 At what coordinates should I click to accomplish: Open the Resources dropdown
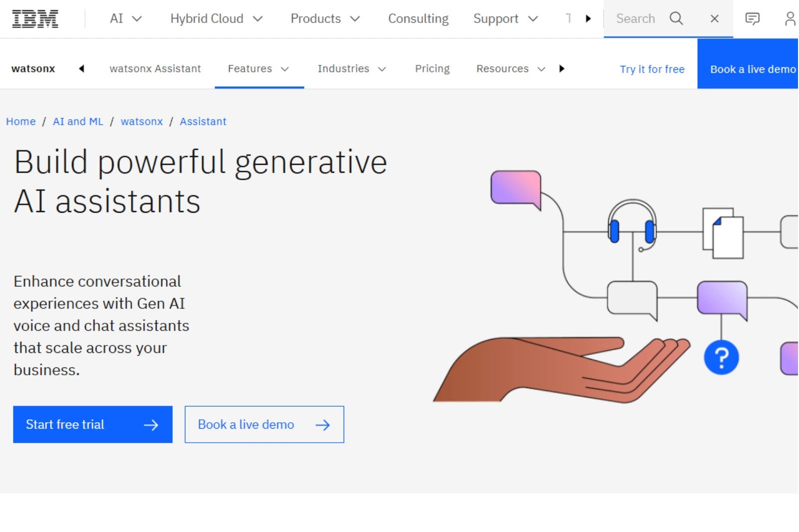509,68
